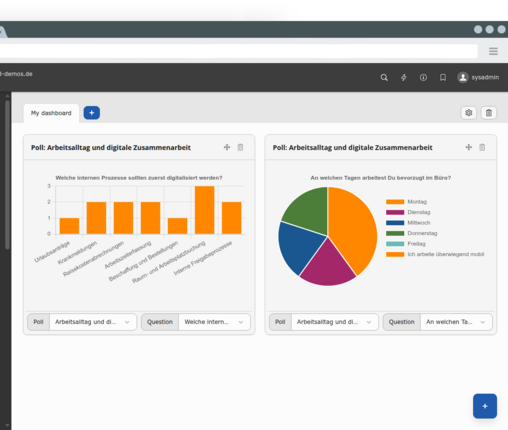Remove the bar chart poll widget
This screenshot has width=508, height=430.
point(240,147)
